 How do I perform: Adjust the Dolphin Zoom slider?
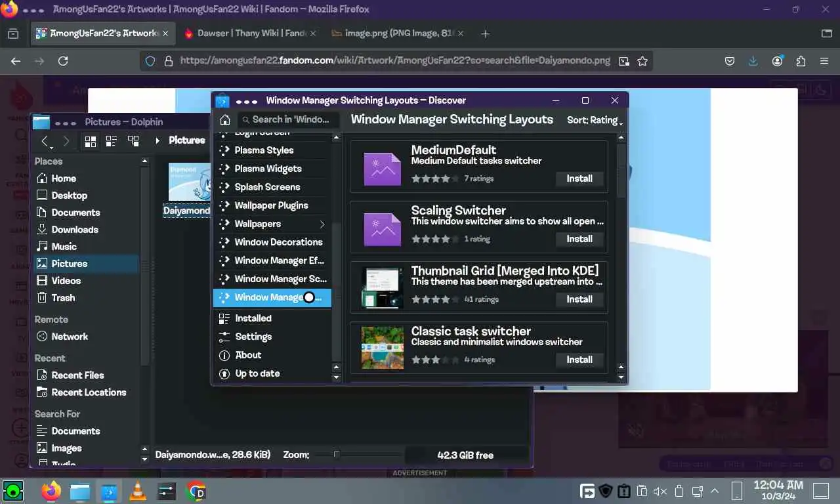click(x=358, y=455)
